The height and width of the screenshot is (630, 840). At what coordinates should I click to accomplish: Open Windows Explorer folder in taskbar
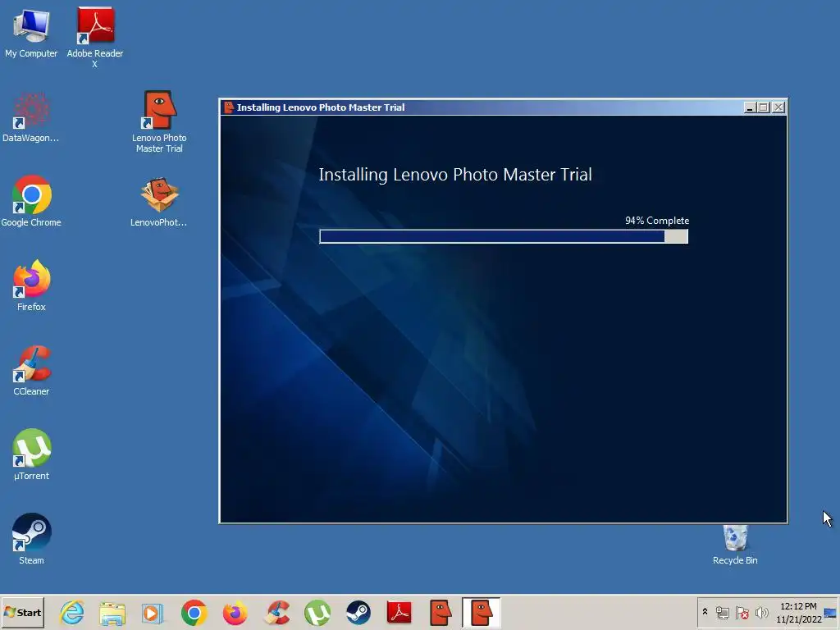pyautogui.click(x=112, y=614)
